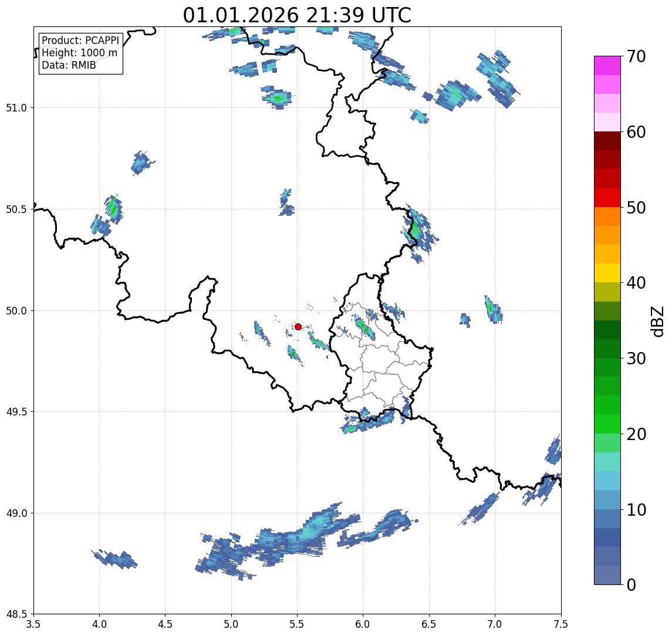Viewport: 672px width, 636px height.
Task: Click the 'Product: PCAPPI' legend line
Action: coord(80,40)
